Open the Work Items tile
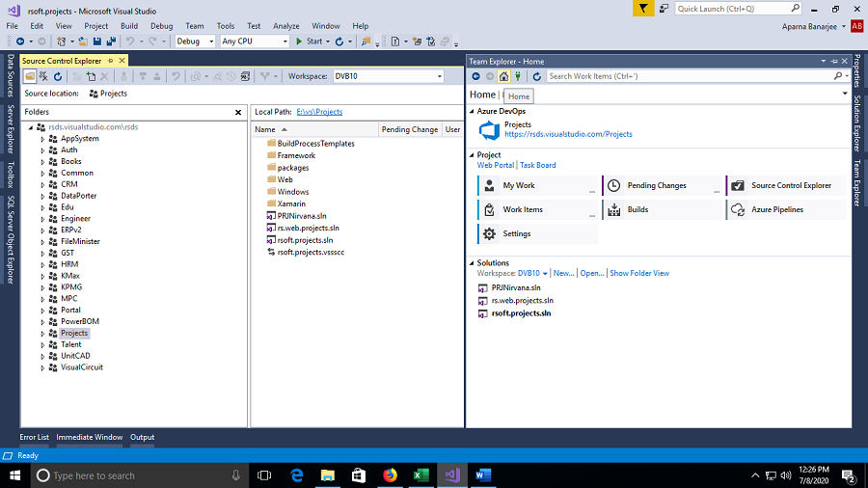The height and width of the screenshot is (488, 868). coord(537,209)
